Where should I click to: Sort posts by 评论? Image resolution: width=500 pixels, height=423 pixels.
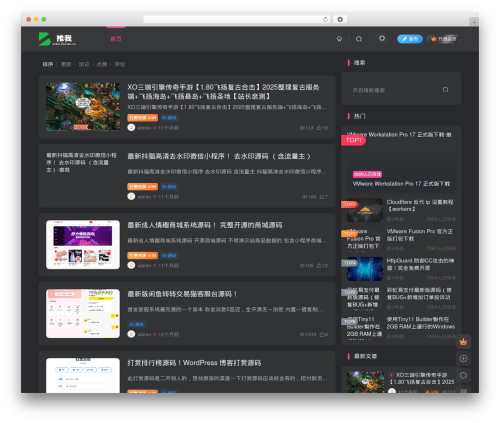click(x=120, y=64)
